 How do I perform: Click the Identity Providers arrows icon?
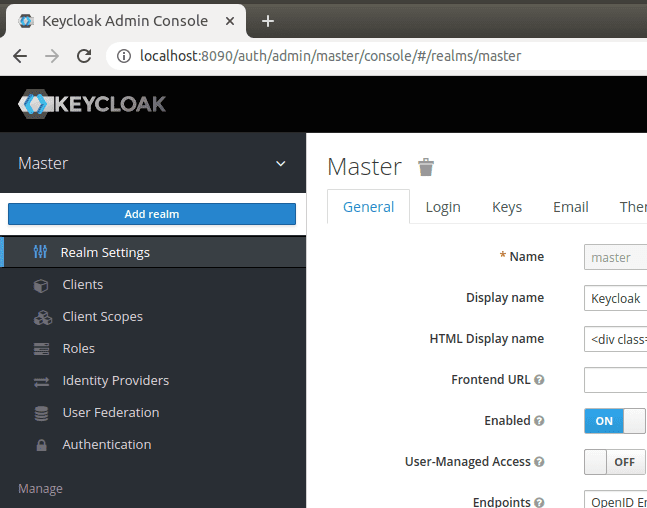41,381
